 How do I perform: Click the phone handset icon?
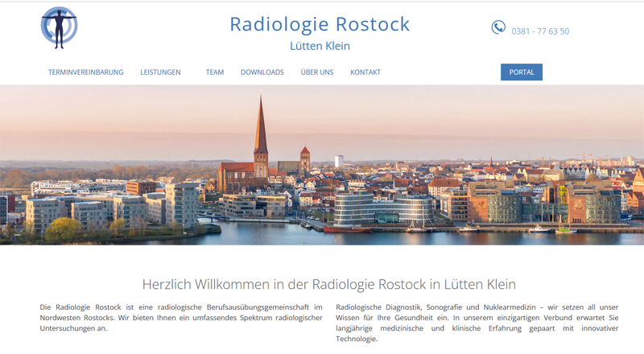(x=498, y=27)
